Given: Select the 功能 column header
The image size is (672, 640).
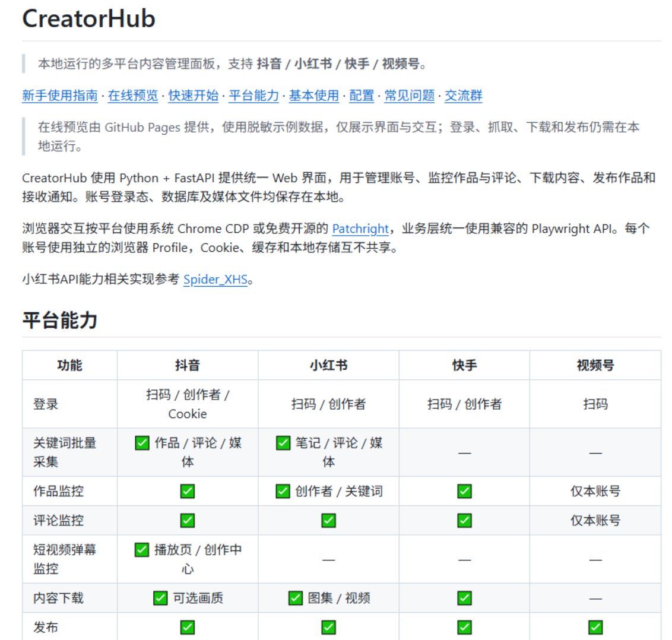Looking at the screenshot, I should pyautogui.click(x=70, y=365).
